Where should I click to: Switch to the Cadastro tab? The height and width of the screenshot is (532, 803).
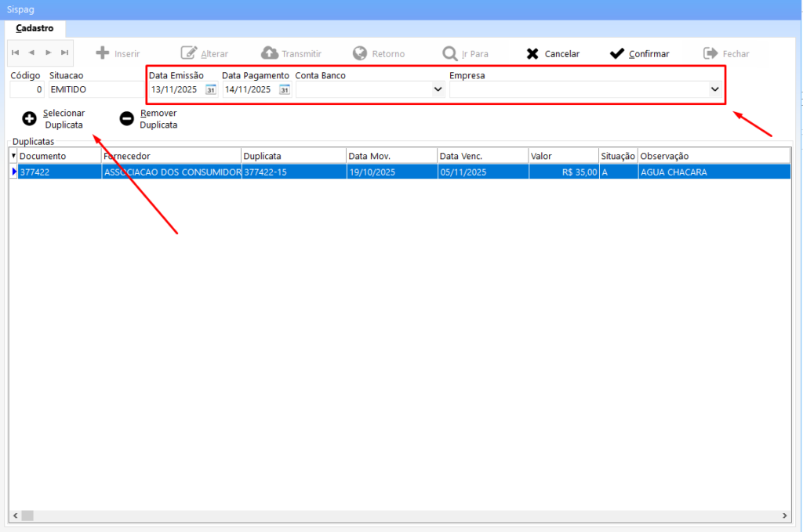pyautogui.click(x=35, y=27)
